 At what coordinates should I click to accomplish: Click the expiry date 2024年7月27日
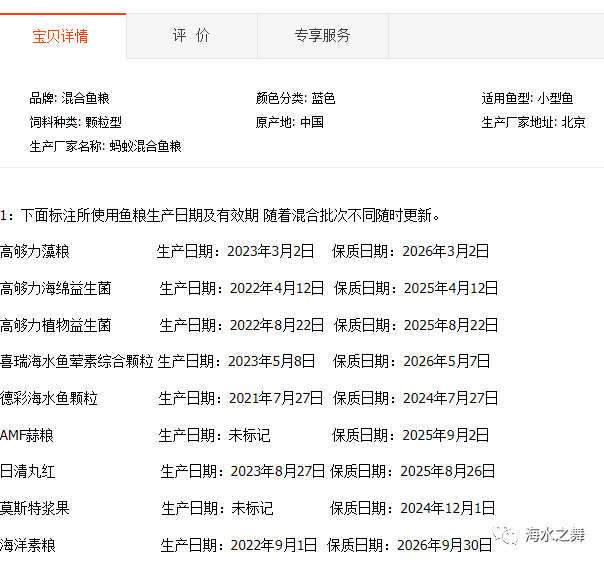coord(451,398)
